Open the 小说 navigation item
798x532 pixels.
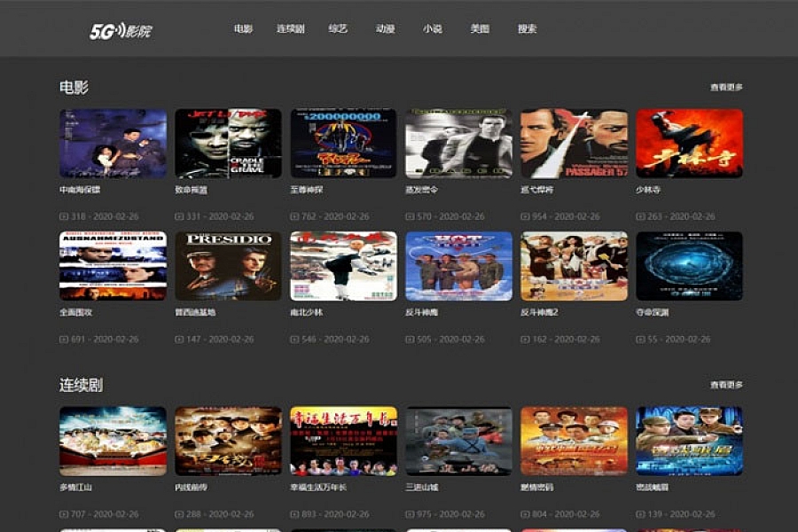tap(432, 28)
